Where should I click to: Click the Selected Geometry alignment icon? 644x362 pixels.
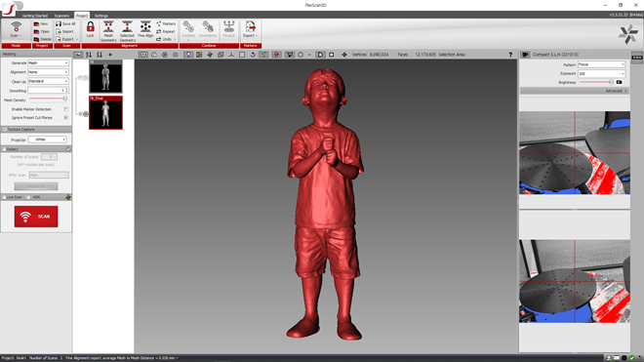click(x=127, y=31)
